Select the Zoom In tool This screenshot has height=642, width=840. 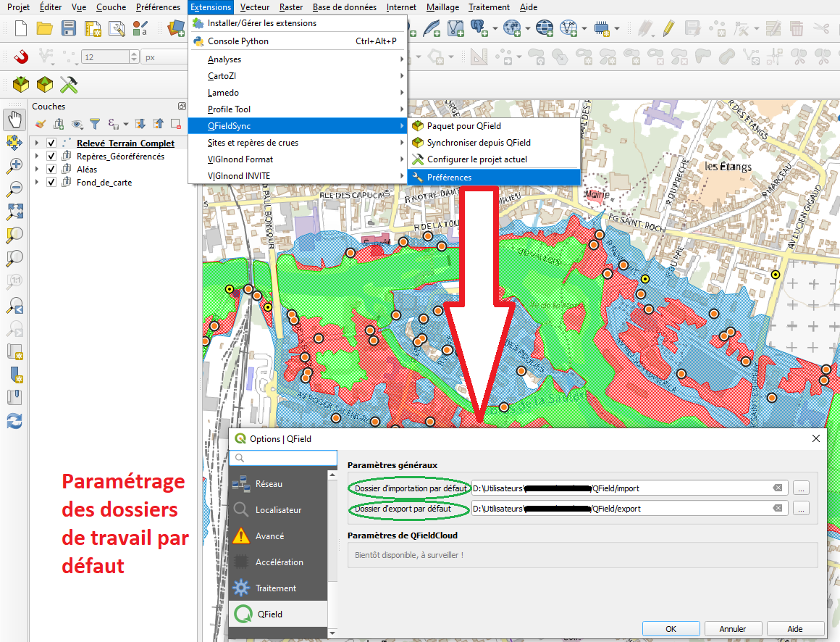pos(14,166)
